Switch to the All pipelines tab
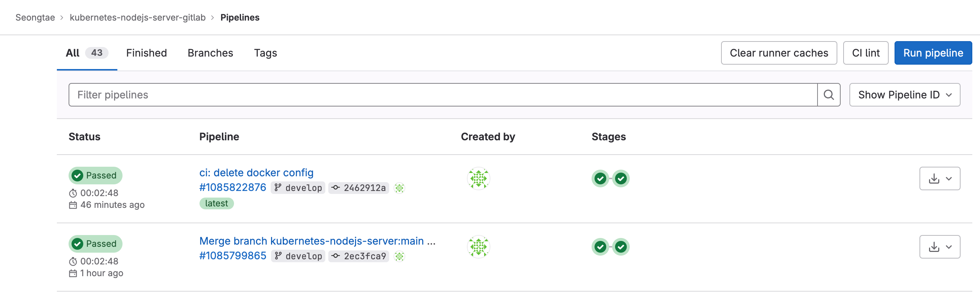980x296 pixels. [87, 53]
